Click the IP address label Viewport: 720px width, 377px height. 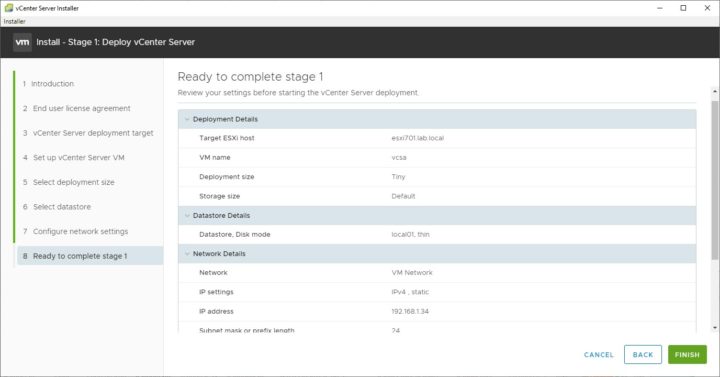[216, 311]
